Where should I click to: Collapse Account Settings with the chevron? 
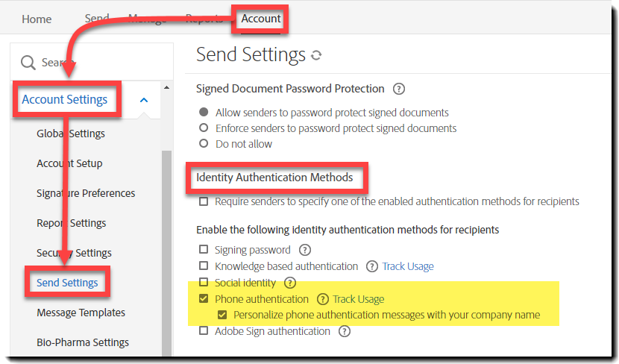coord(144,100)
